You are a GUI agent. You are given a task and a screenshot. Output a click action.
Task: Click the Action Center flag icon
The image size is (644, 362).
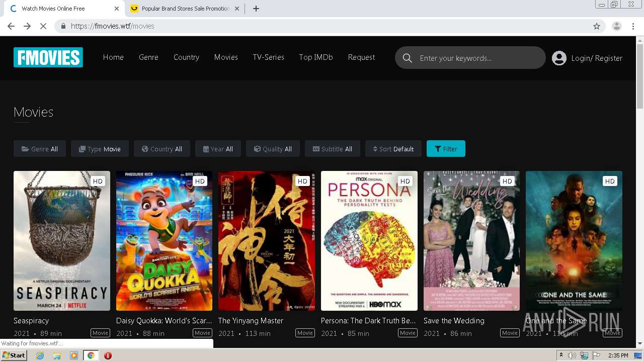point(596,355)
